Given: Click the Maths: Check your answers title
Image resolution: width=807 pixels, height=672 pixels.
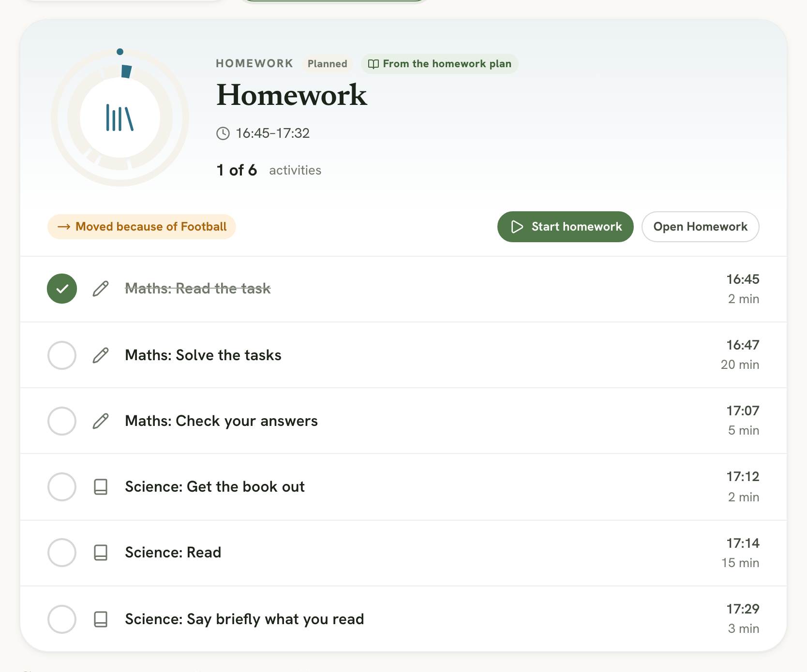Looking at the screenshot, I should [x=222, y=421].
